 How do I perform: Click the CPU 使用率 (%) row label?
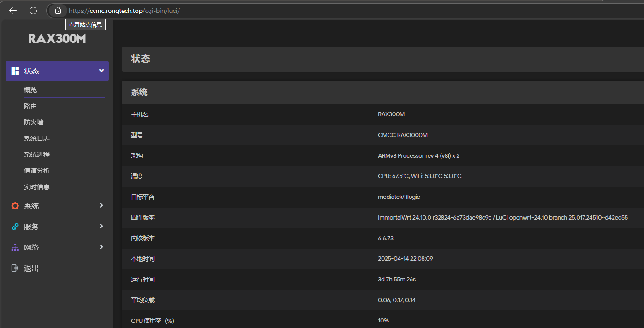(153, 321)
